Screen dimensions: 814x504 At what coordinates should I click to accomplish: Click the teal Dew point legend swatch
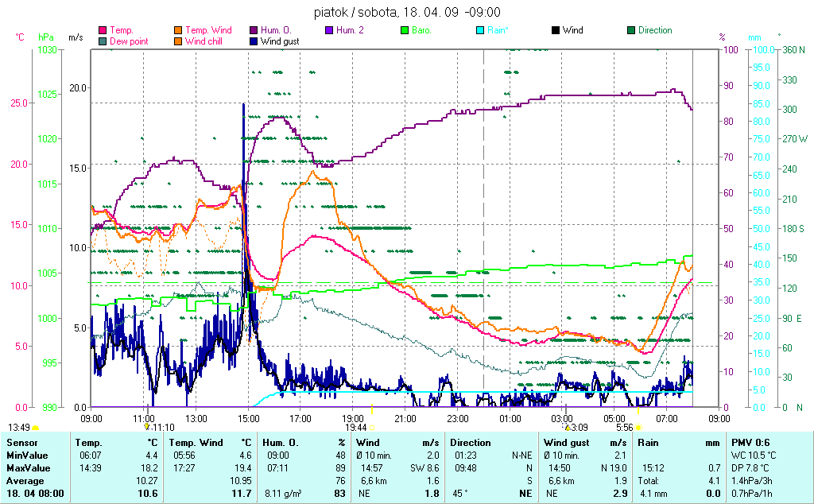pos(103,41)
